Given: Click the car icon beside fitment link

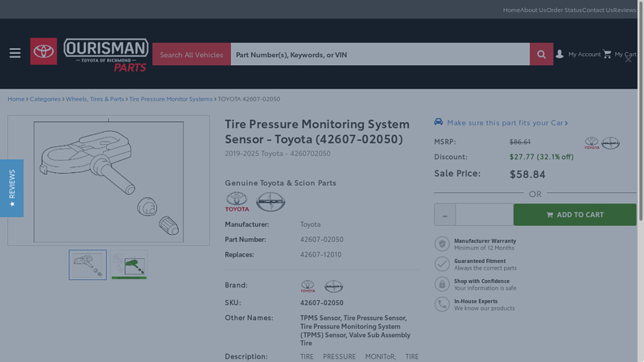Looking at the screenshot, I should point(438,122).
